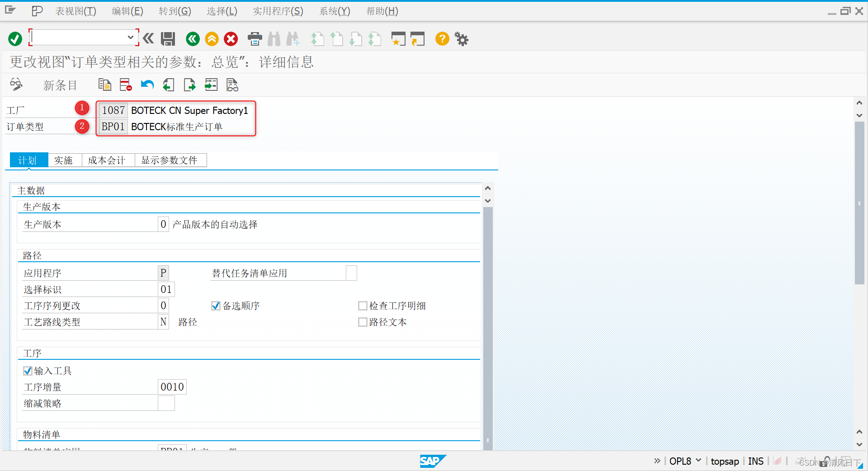Click the inner panel vertical scrollbar
Viewport: 868px width, 471px height.
tap(488, 328)
